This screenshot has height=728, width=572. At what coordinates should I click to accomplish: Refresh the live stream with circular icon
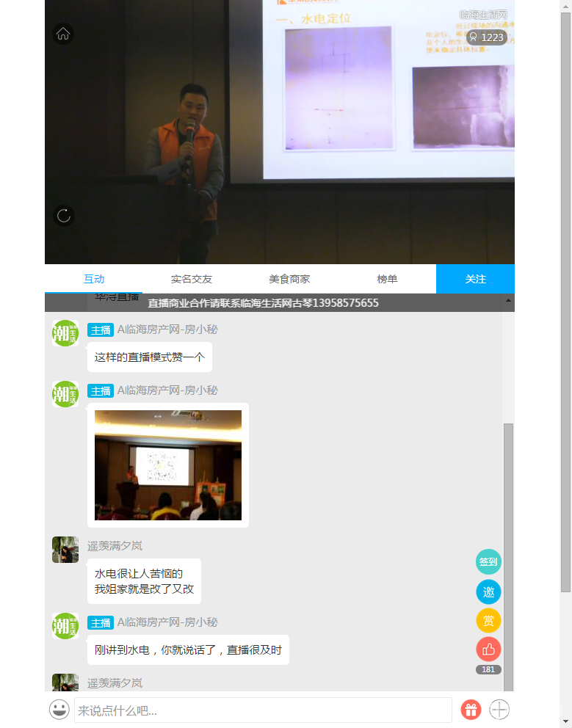point(64,216)
